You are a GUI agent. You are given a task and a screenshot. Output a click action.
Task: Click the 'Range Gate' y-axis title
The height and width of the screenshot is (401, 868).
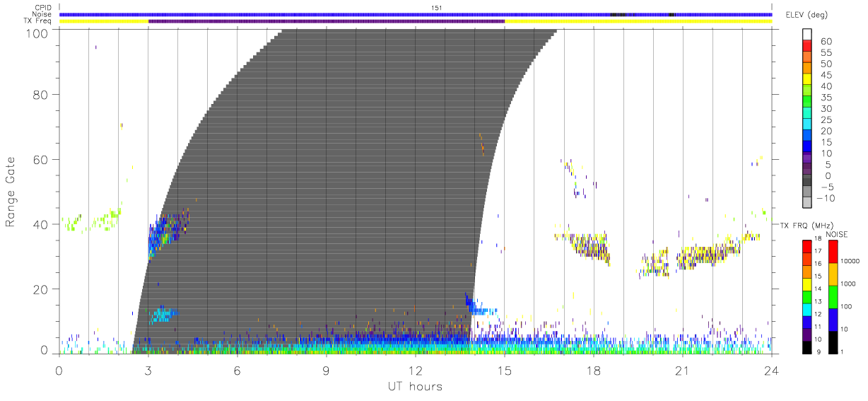pyautogui.click(x=11, y=192)
